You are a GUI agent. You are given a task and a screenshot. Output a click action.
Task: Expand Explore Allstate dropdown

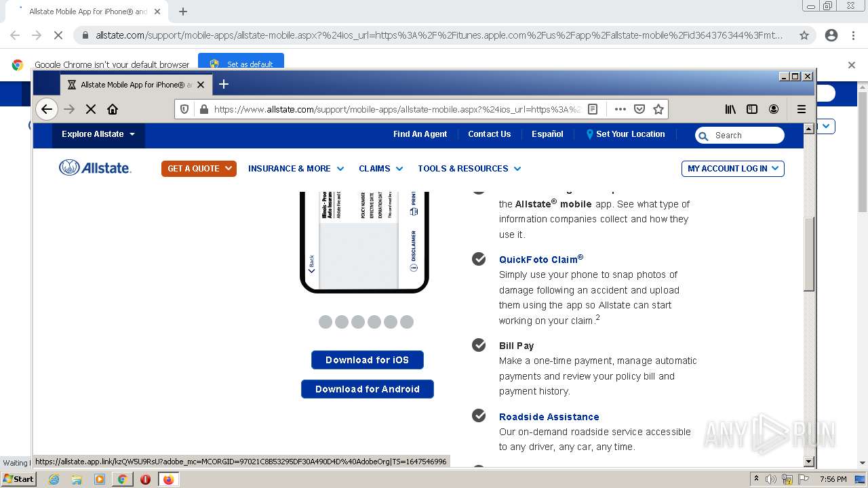[98, 134]
